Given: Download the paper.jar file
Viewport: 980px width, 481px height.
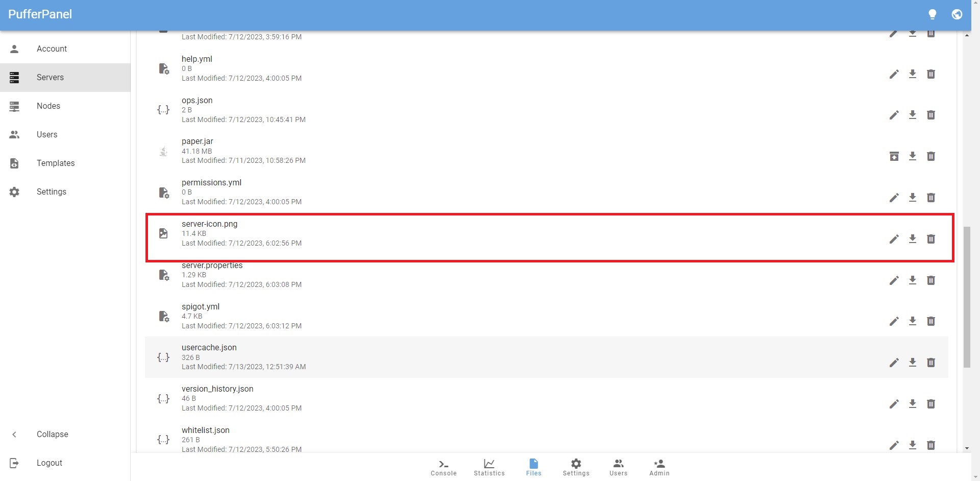Looking at the screenshot, I should pos(912,156).
